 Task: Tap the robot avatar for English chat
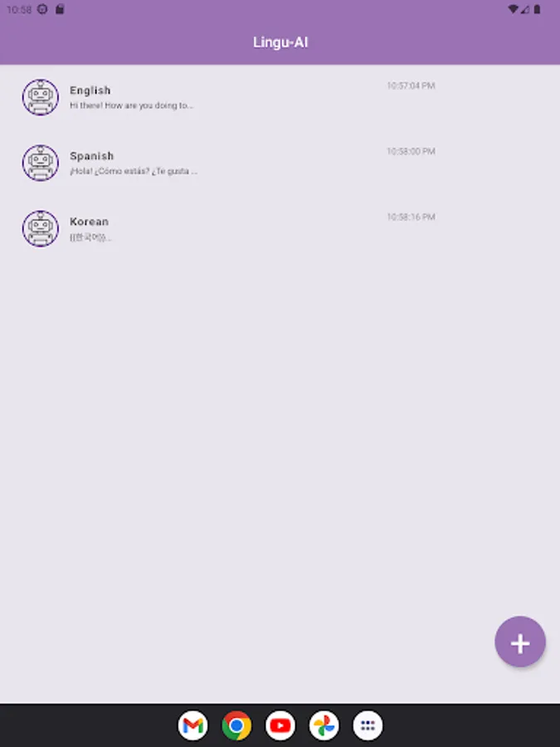[41, 97]
